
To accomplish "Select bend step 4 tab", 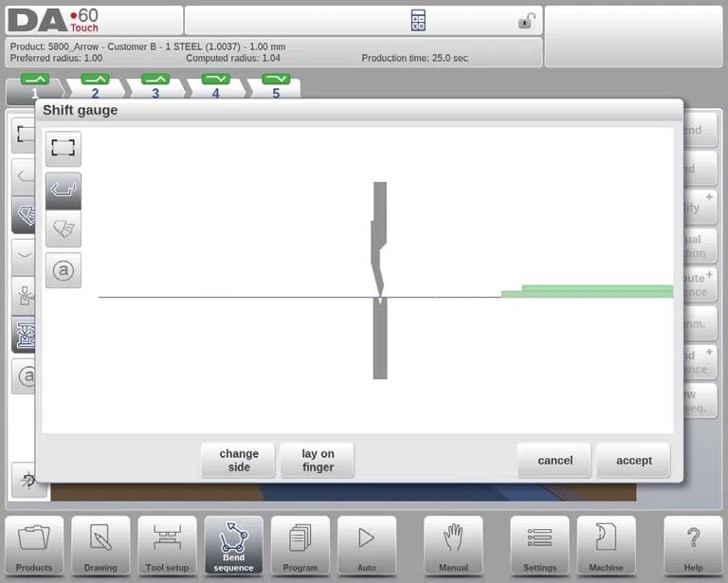I will pyautogui.click(x=216, y=88).
